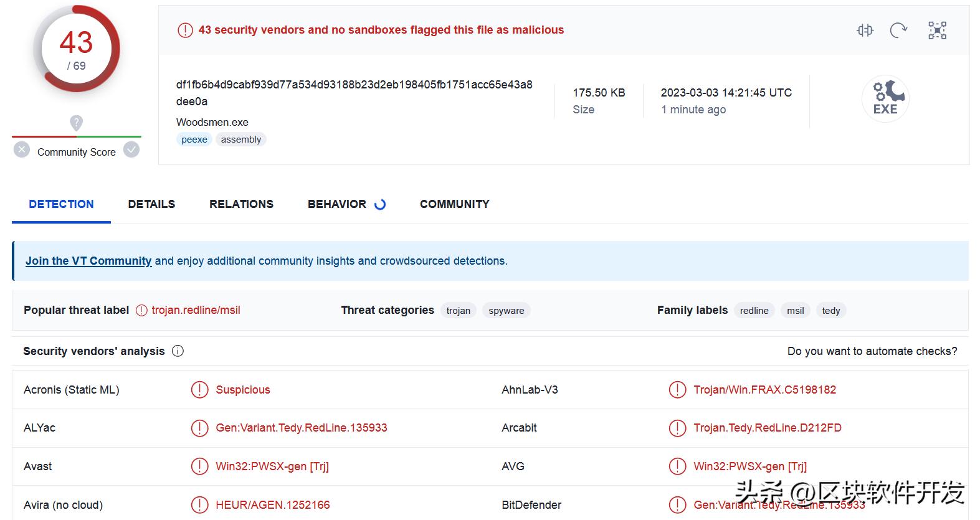This screenshot has height=520, width=980.
Task: Click the community score question mark icon
Action: click(76, 123)
